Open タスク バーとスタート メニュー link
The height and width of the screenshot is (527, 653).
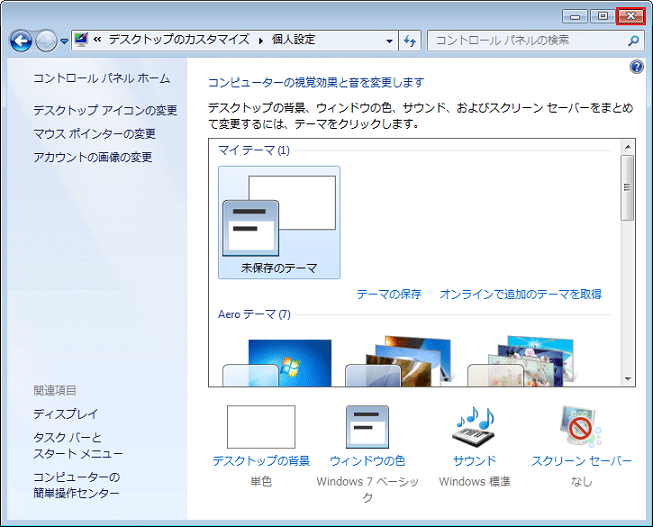(78, 445)
